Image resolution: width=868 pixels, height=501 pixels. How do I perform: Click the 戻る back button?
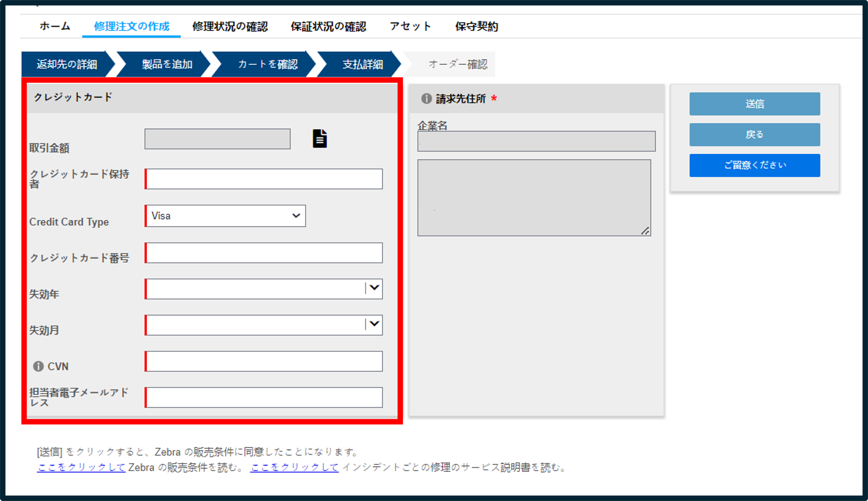[754, 135]
